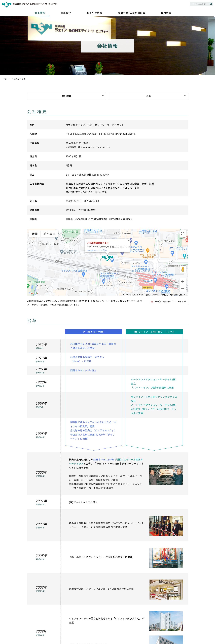Focus the サイト内検索 search field
The width and height of the screenshot is (215, 644).
pos(199,4)
